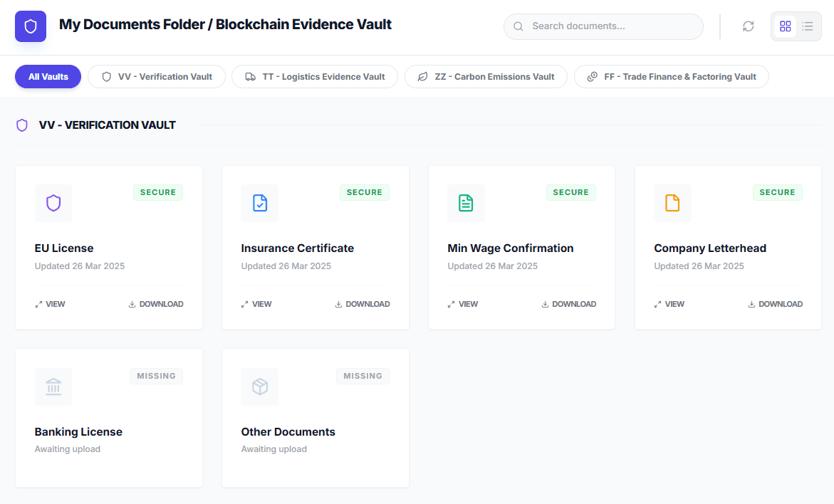This screenshot has width=834, height=504.
Task: Download the Insurance Certificate
Action: coord(363,304)
